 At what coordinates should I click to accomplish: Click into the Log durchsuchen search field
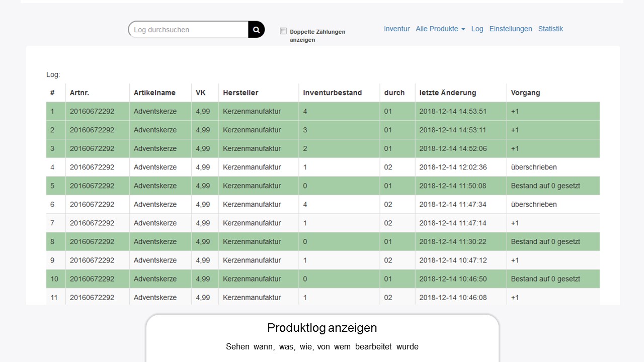point(189,30)
